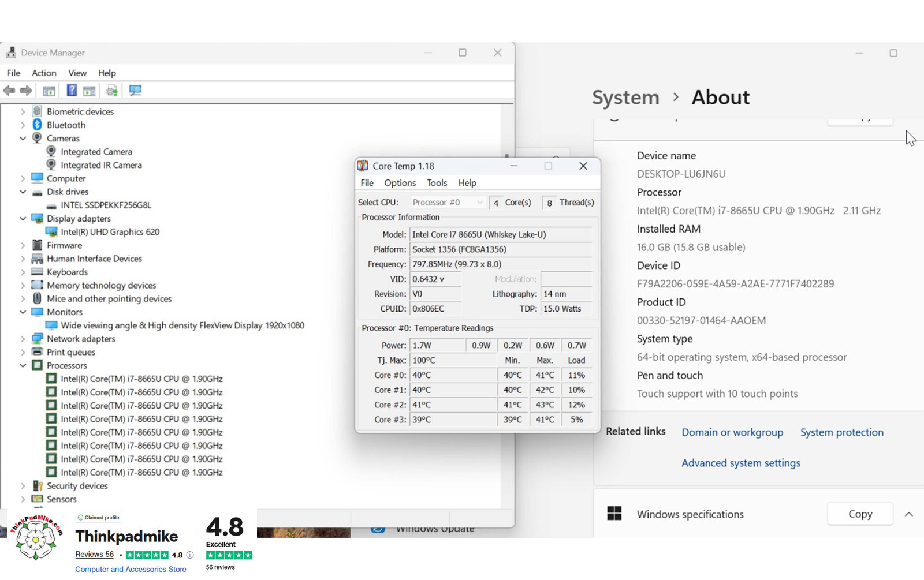
Task: Click the Scan for hardware changes monitor icon
Action: 135,91
